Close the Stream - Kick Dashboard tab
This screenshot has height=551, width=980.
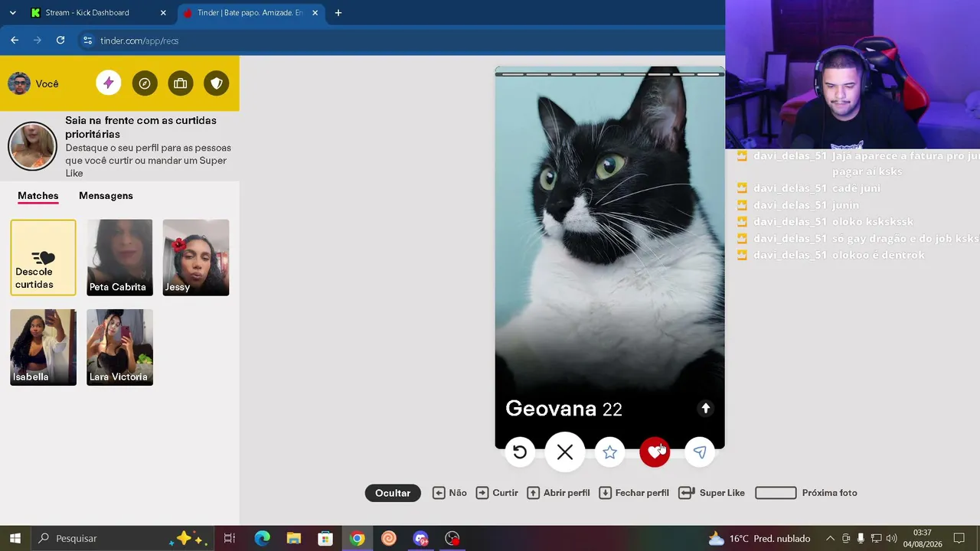163,13
